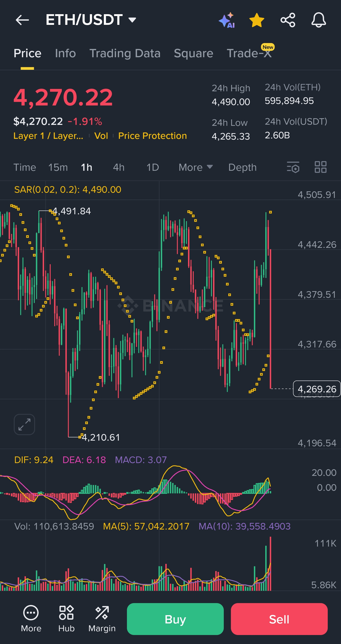Tap the MA(5) volume average value
This screenshot has width=341, height=644.
pyautogui.click(x=146, y=526)
